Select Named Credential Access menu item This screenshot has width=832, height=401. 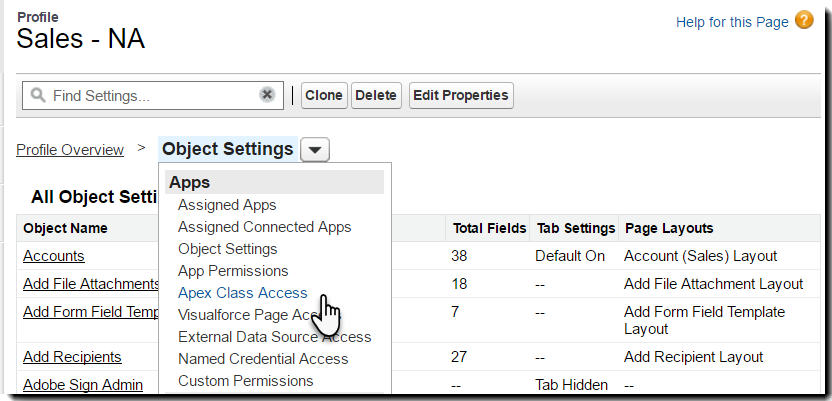point(263,359)
